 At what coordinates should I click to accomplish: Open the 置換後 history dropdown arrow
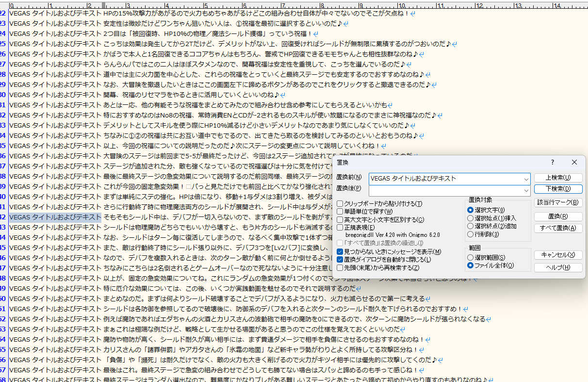pos(526,191)
